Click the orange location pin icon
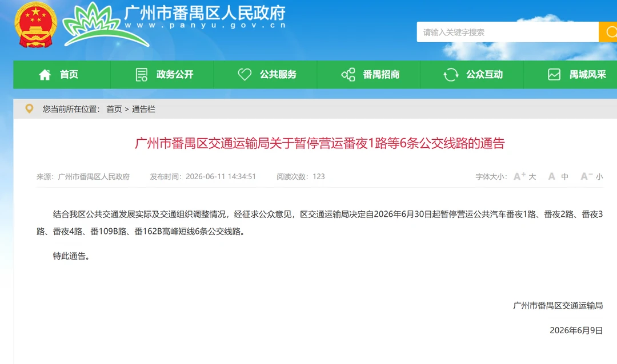The image size is (617, 364). (29, 108)
